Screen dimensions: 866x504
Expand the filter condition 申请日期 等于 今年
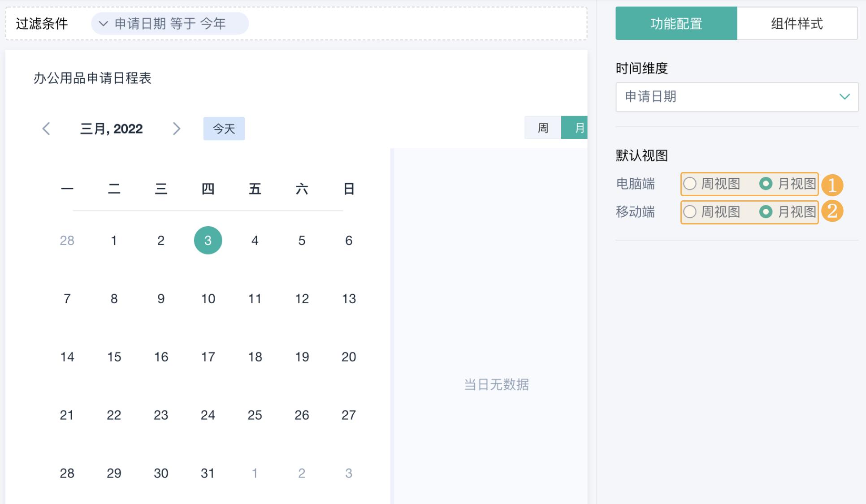(170, 23)
